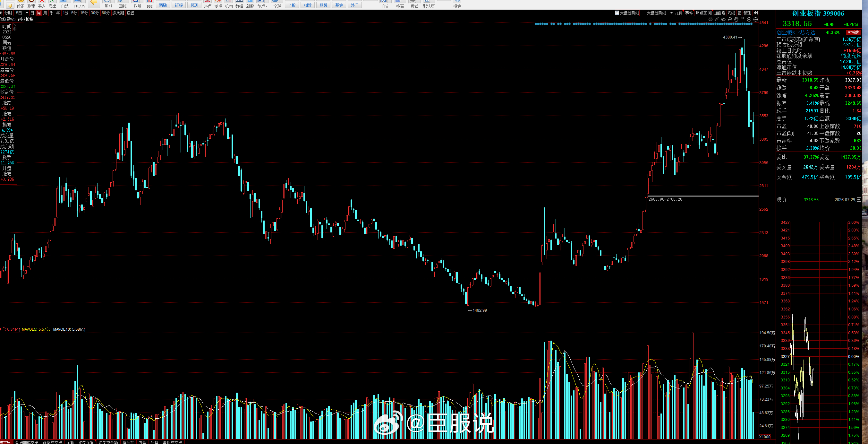Open 新股 new stocks icon

pos(250,4)
